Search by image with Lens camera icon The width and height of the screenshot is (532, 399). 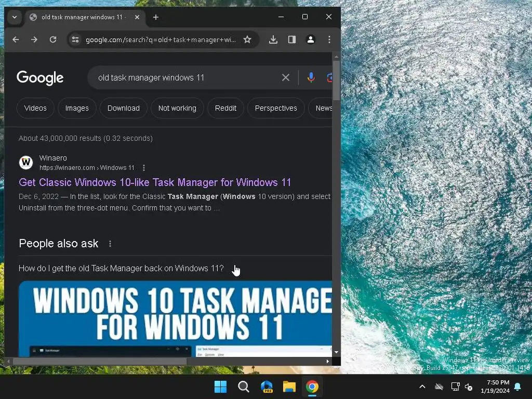[329, 78]
